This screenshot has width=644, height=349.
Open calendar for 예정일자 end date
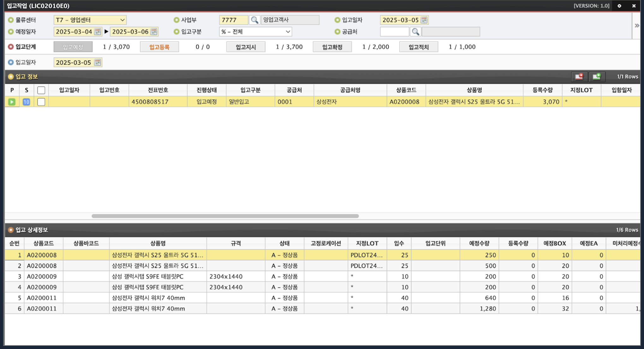(154, 32)
